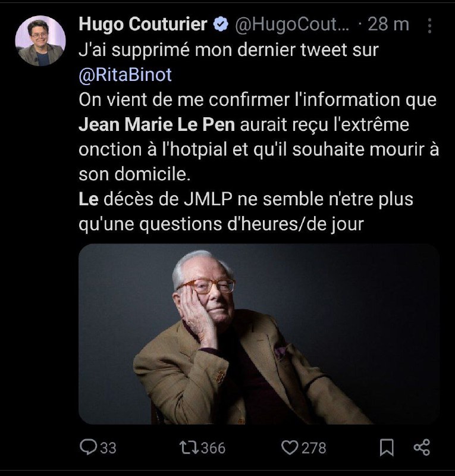
Task: Click the retweet count 366
Action: 214,448
